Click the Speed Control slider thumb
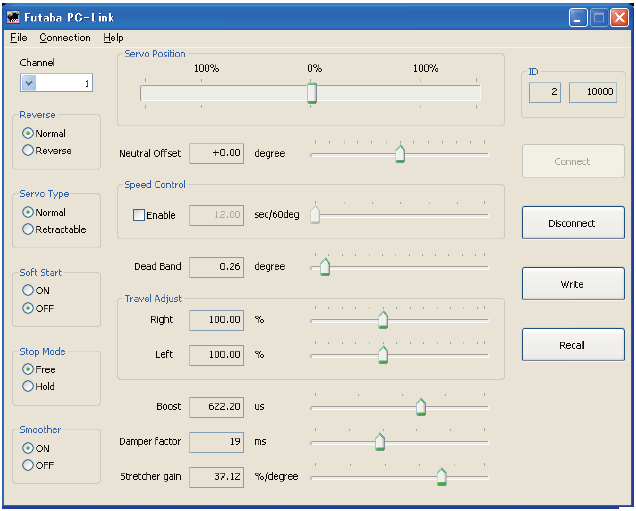636x511 pixels. pos(315,215)
